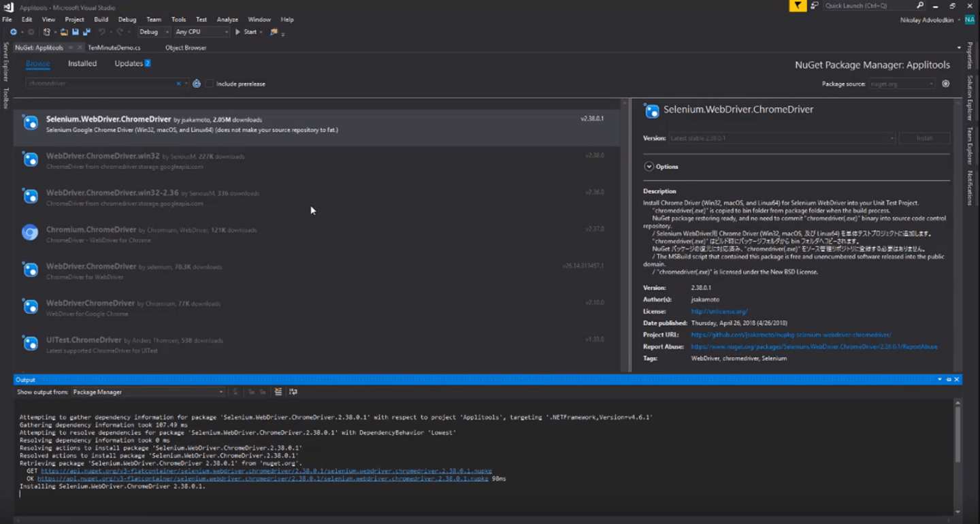Click the Chromium.ChromeDriver package icon
980x524 pixels.
(x=30, y=233)
